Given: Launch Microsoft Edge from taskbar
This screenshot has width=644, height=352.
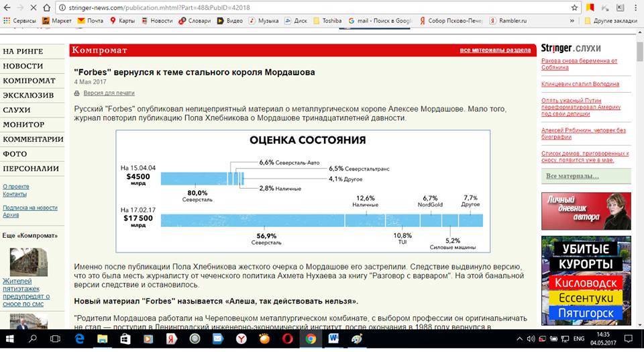Looking at the screenshot, I should (79, 339).
